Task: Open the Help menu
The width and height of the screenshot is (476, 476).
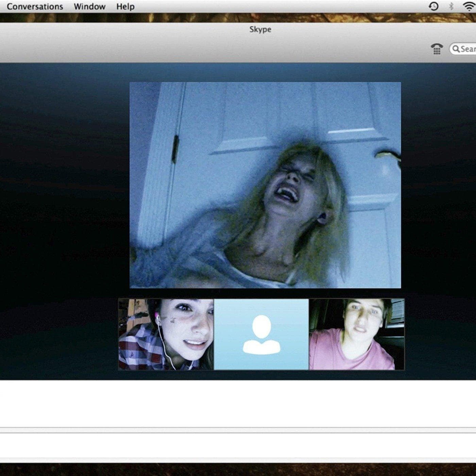Action: [125, 6]
